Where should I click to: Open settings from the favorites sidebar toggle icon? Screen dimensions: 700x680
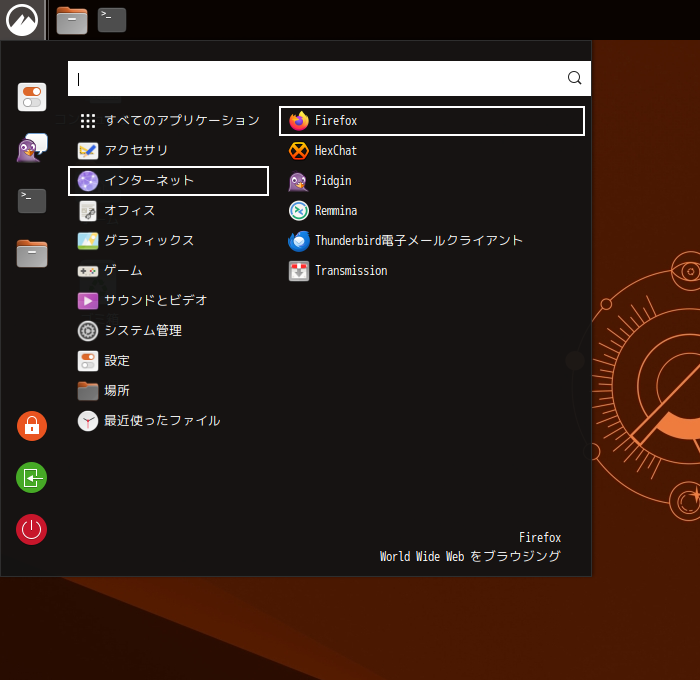[32, 97]
